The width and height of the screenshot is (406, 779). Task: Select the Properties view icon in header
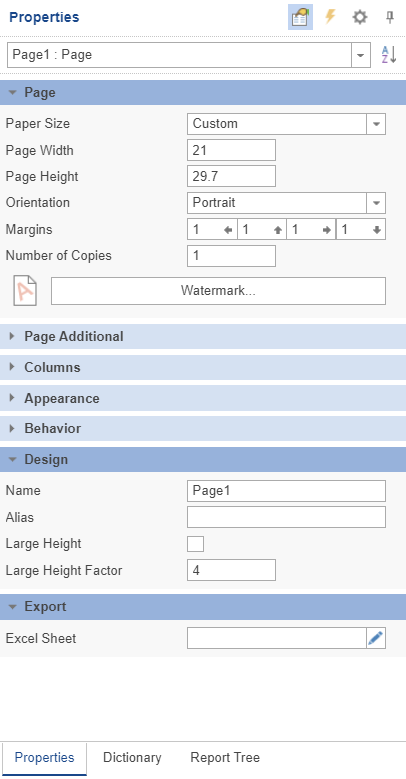coord(300,17)
